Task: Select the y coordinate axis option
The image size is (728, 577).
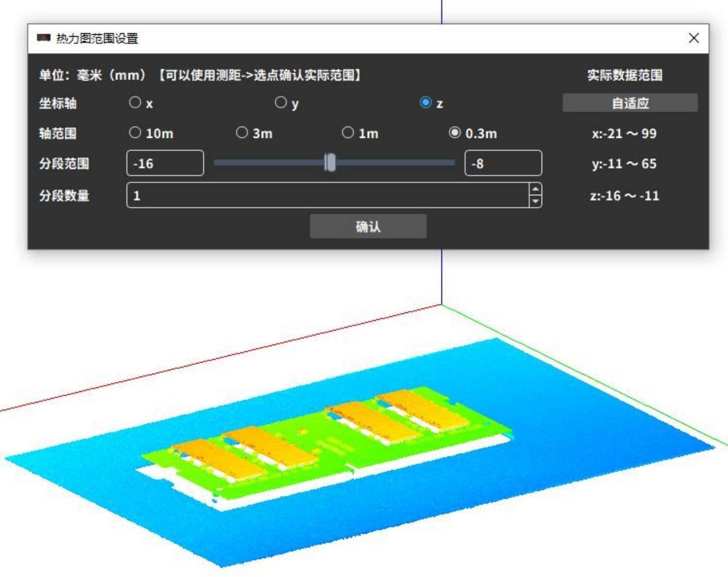Action: [x=280, y=102]
